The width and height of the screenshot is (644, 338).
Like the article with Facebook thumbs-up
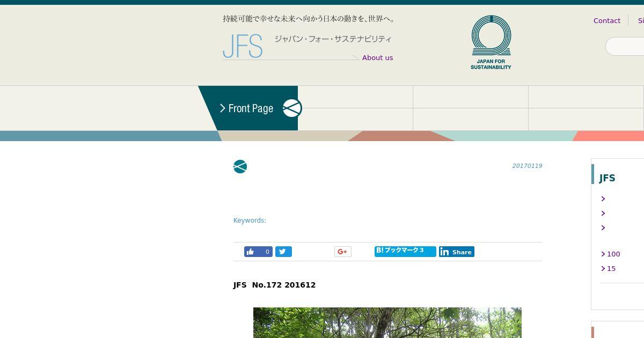258,252
